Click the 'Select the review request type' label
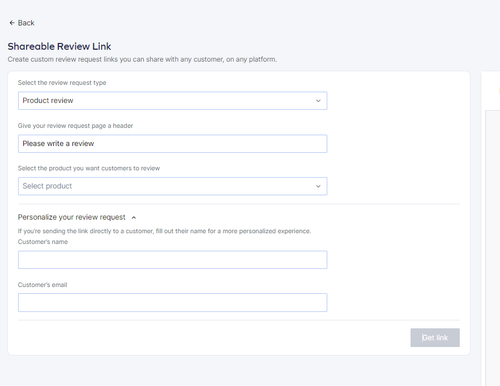The image size is (500, 386). 62,83
